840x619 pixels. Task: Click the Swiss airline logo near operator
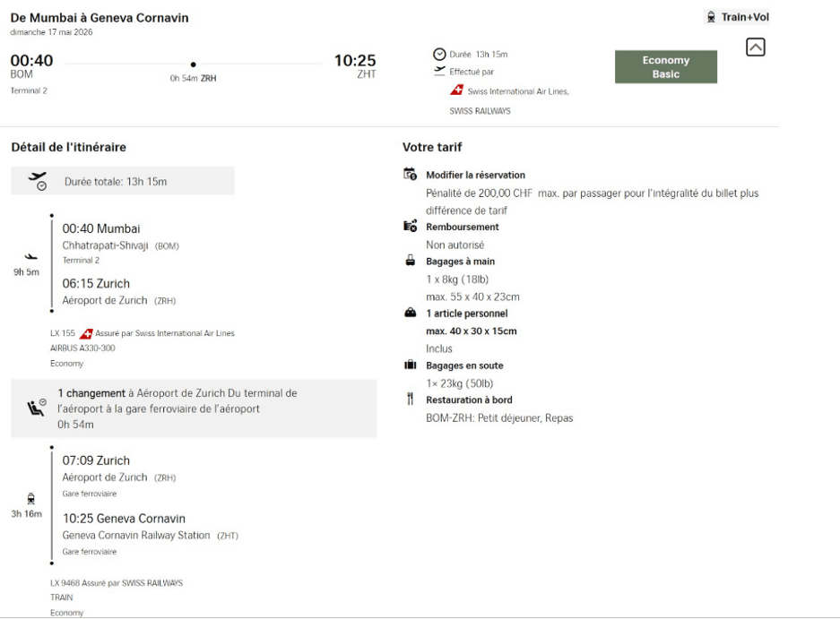(457, 90)
